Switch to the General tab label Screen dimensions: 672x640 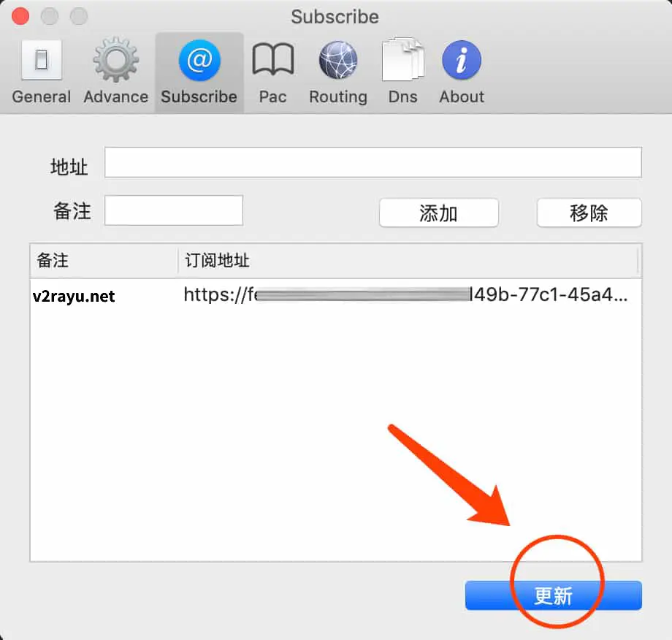point(41,97)
